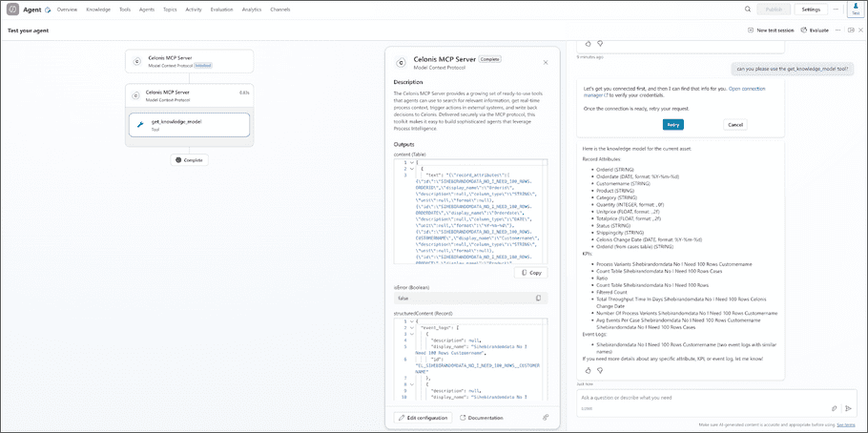Viewport: 868px width, 433px height.
Task: Open the top bar more options ellipsis
Action: tap(836, 10)
